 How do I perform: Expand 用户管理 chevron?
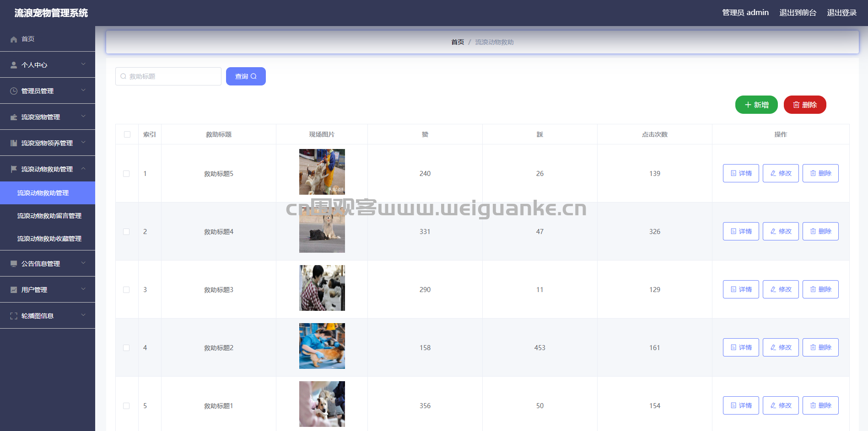(x=83, y=289)
